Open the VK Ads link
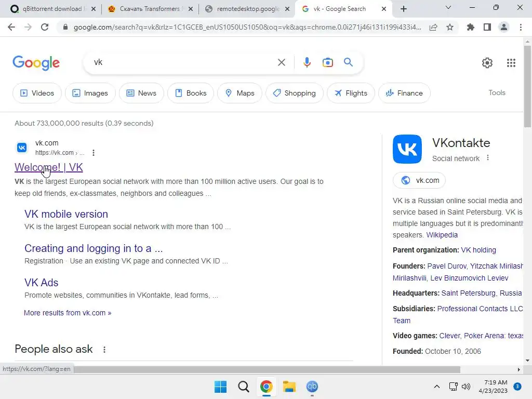This screenshot has width=532, height=399. click(42, 283)
